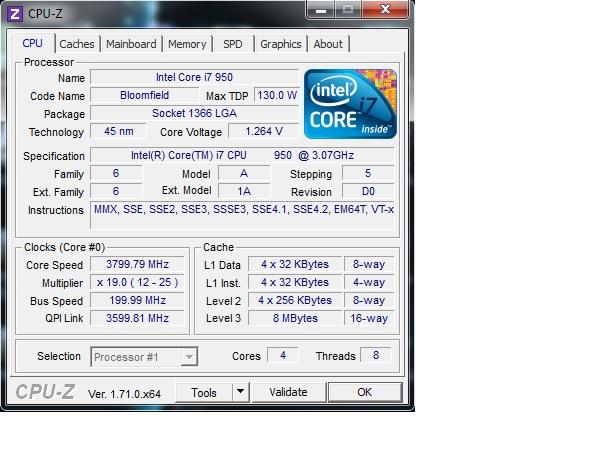Click the 16-way Level 3 associativity value
Screen dimensions: 614x460
point(369,318)
